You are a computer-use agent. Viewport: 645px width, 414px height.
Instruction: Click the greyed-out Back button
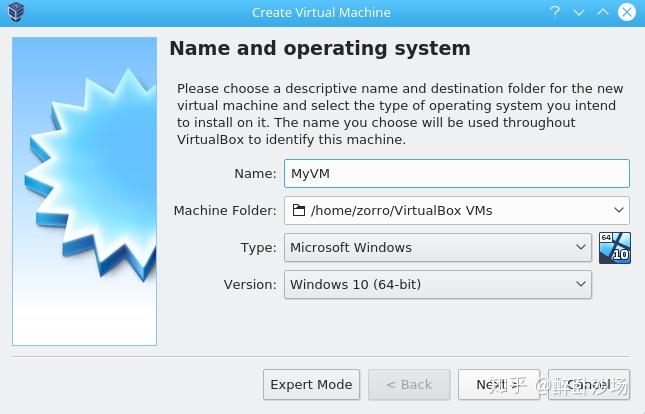click(x=408, y=384)
